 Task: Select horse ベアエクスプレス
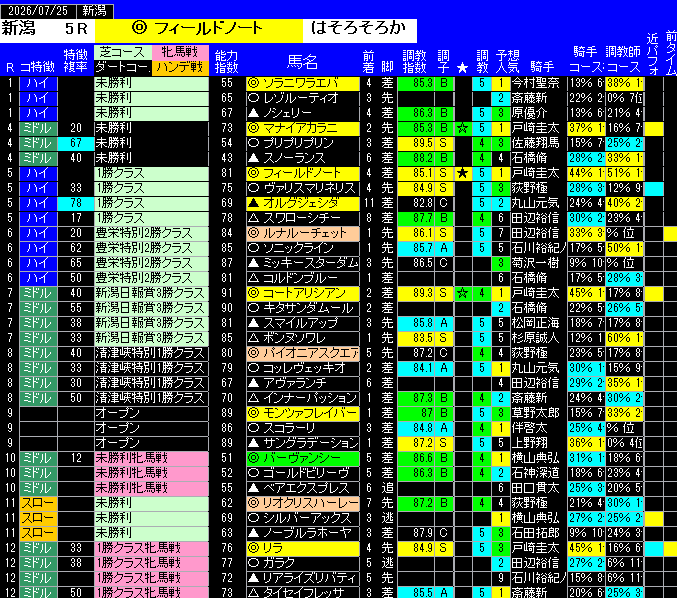coord(303,488)
